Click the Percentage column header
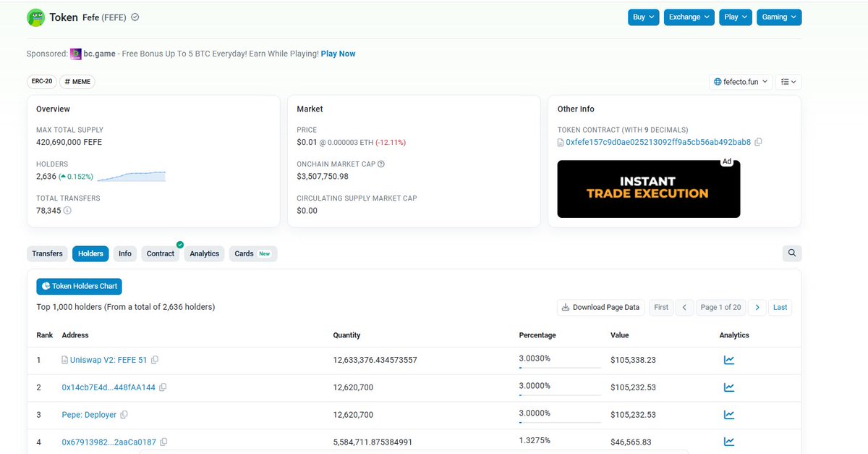The image size is (868, 454). 537,335
